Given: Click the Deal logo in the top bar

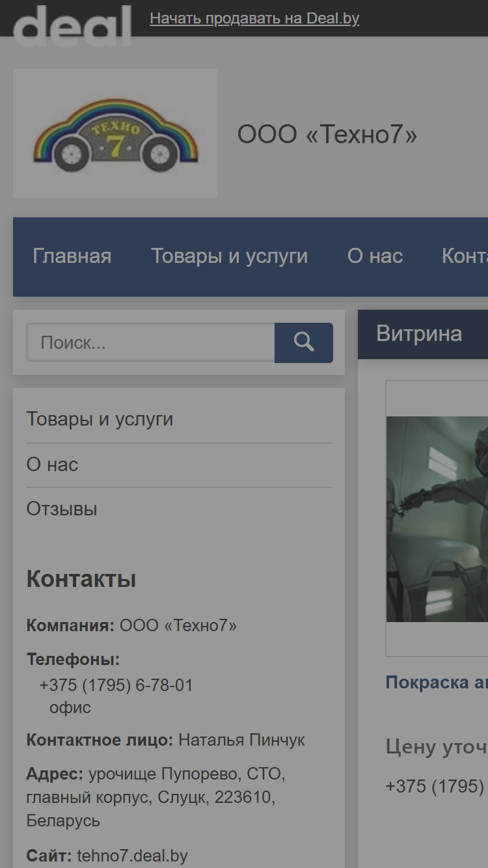Looking at the screenshot, I should [x=72, y=25].
